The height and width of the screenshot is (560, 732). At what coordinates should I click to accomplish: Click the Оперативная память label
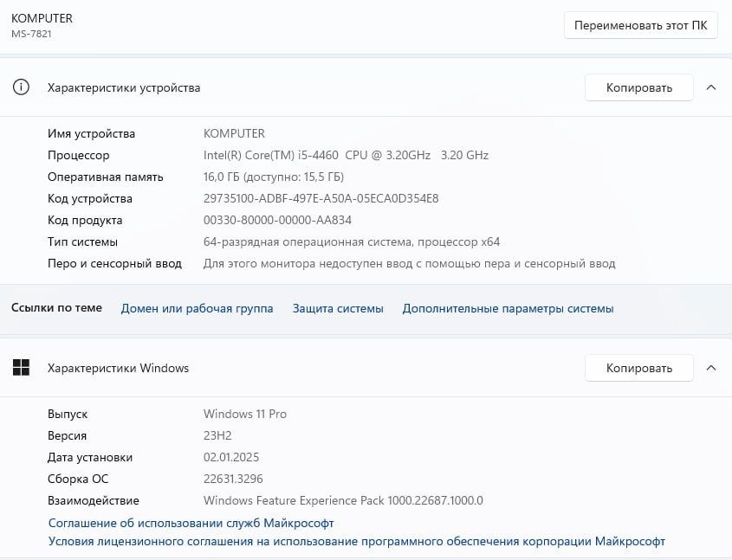coord(106,177)
